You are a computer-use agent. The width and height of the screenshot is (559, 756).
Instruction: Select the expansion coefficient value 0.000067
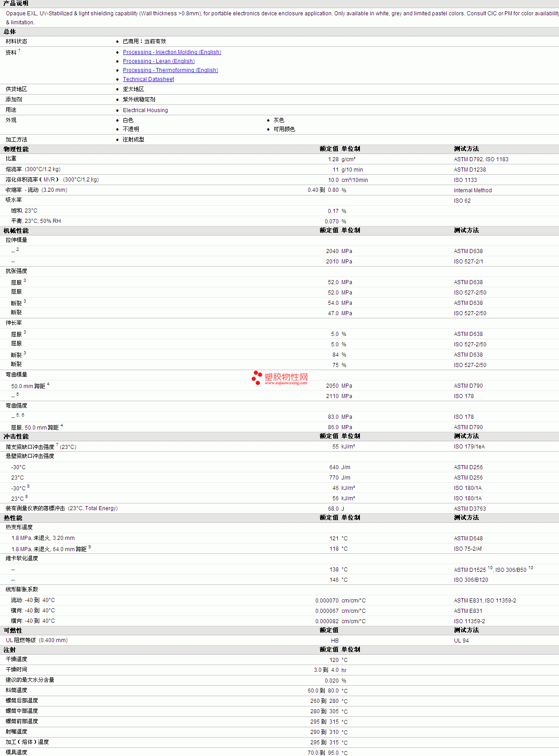(x=327, y=611)
